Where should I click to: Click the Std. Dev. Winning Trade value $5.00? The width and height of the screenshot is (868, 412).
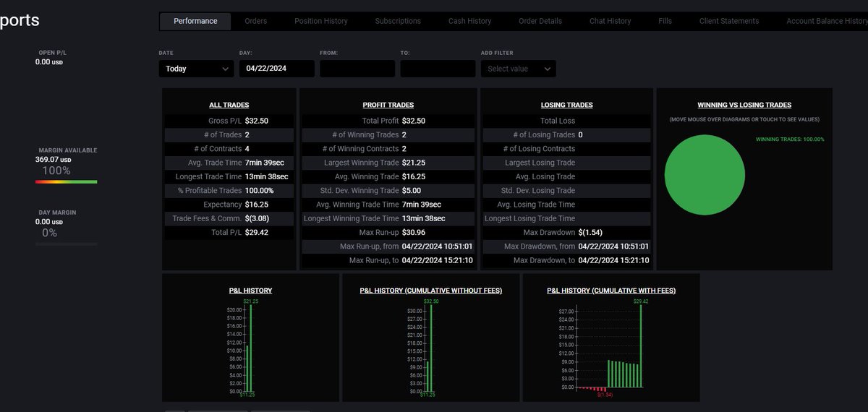tap(411, 190)
